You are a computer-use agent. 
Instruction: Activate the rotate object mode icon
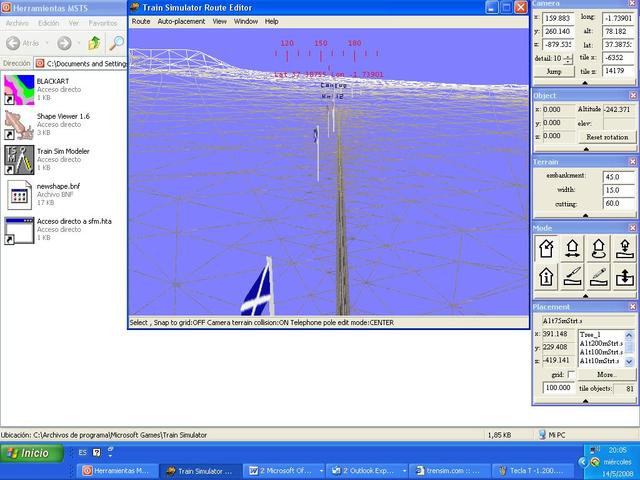(x=598, y=248)
